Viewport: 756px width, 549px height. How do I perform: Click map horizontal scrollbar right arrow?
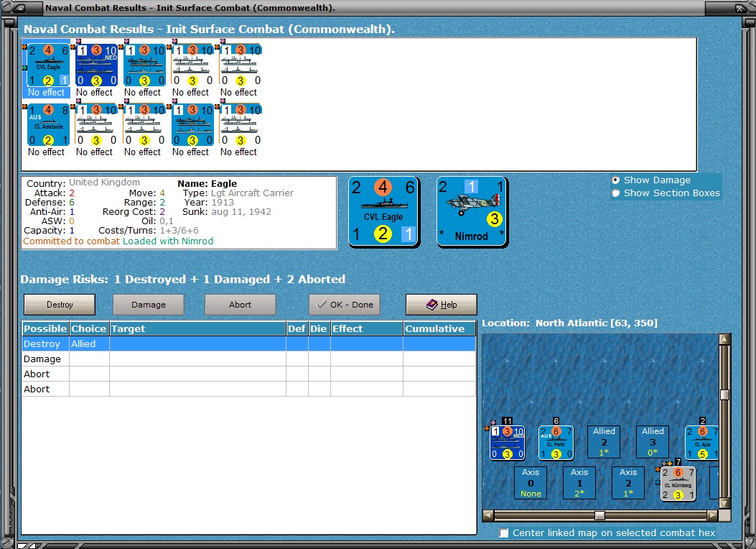click(713, 515)
